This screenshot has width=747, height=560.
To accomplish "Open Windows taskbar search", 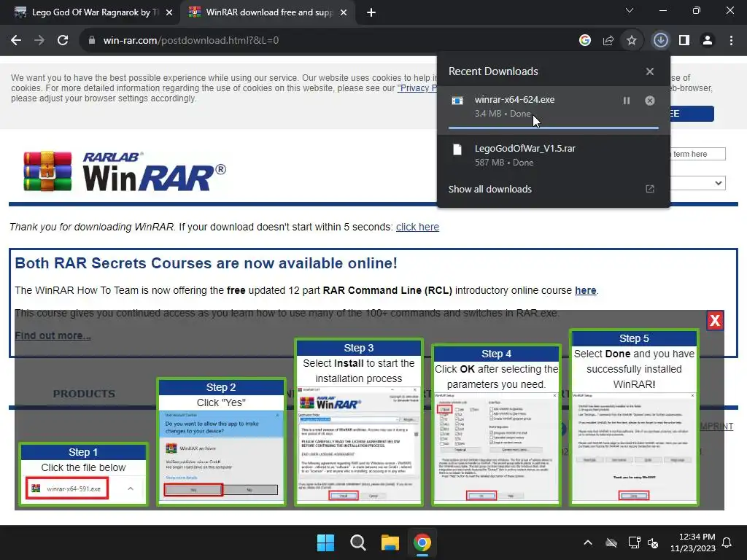I will (357, 542).
